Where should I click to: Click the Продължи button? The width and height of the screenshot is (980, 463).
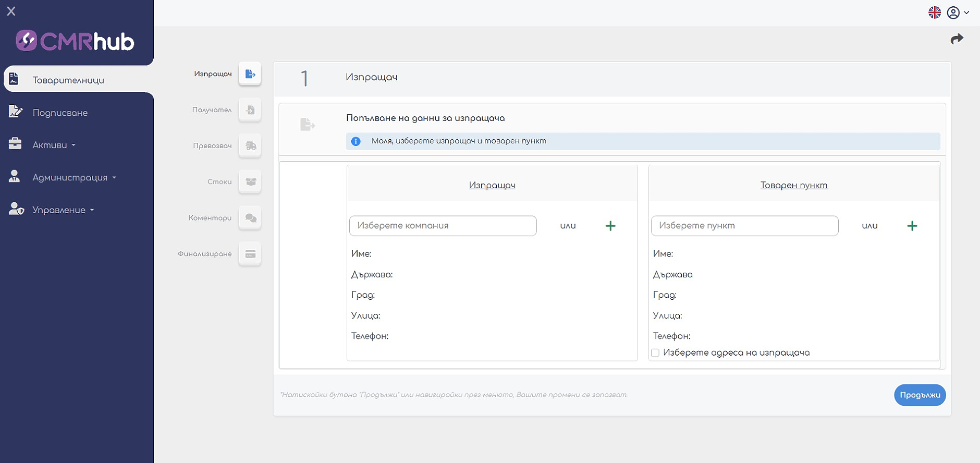pyautogui.click(x=920, y=395)
